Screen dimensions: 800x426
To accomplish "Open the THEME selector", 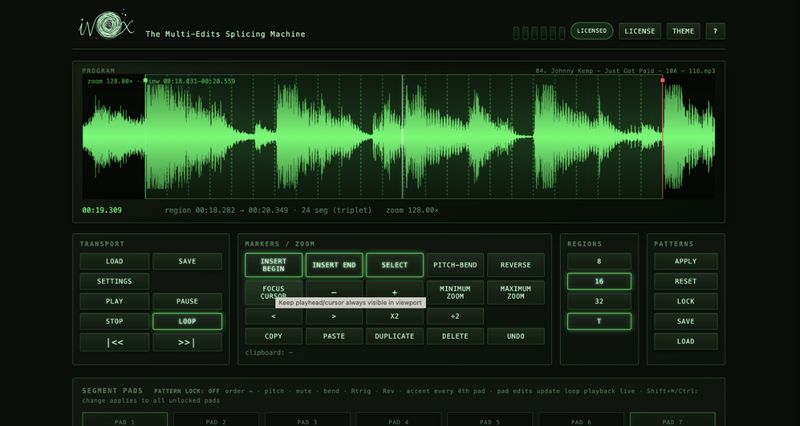I will click(x=683, y=31).
